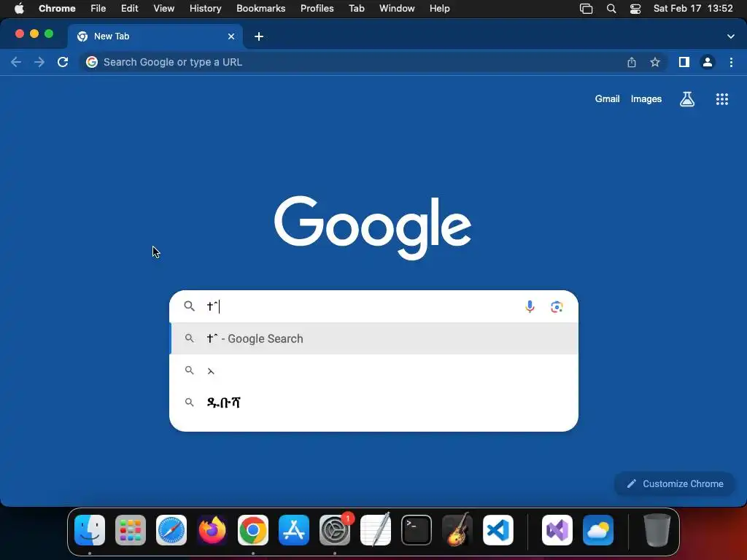
Task: Choose the "ዱቡሻ" suggestion
Action: tap(374, 402)
